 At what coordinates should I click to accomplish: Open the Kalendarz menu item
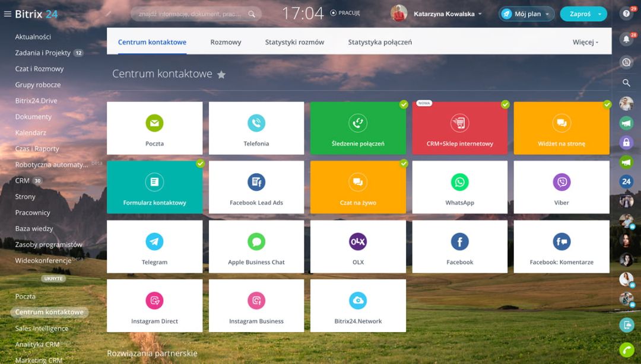coord(31,132)
